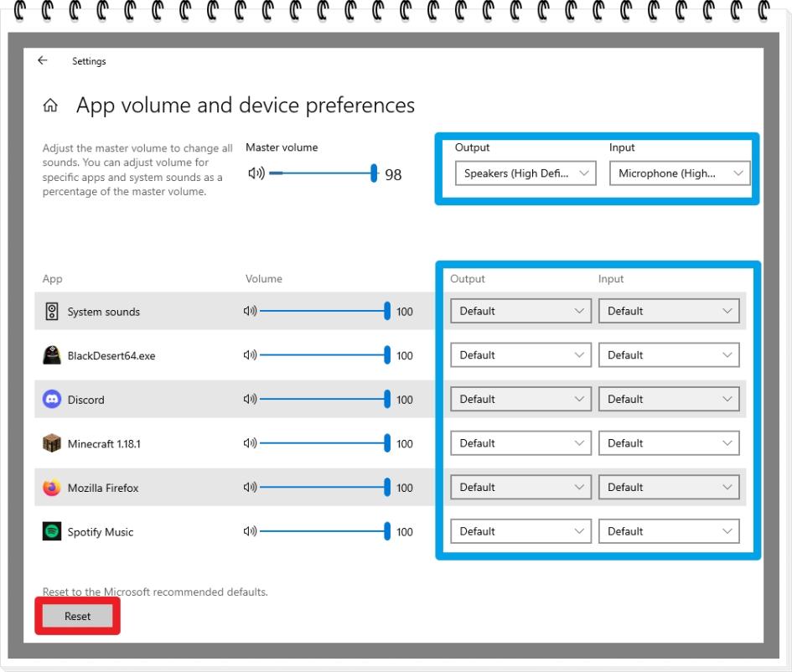Expand Spotify Music's Input device dropdown
792x672 pixels.
(x=669, y=531)
